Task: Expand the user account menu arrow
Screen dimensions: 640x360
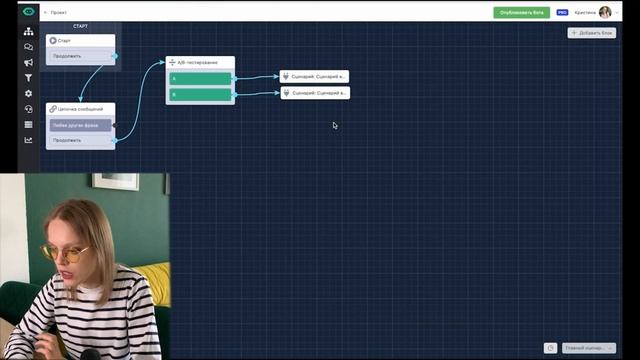Action: [616, 13]
